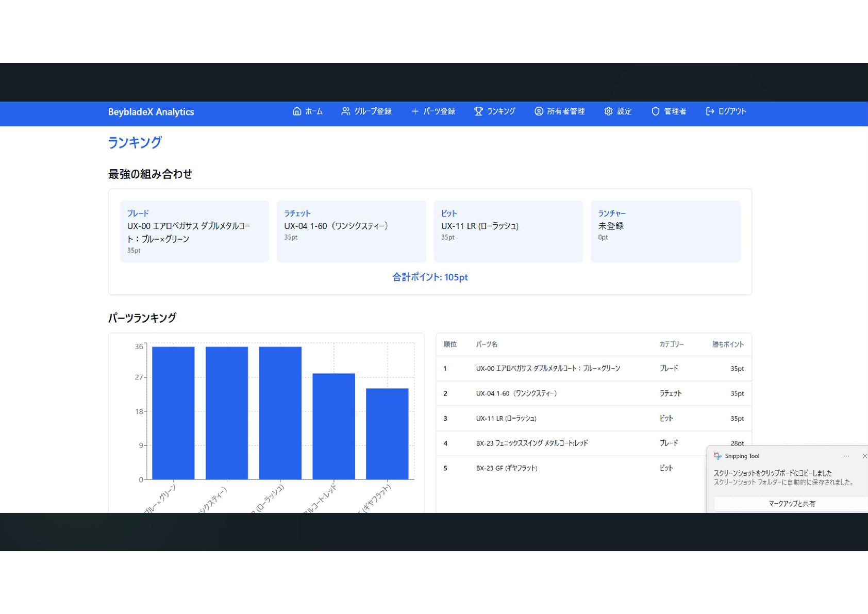Image resolution: width=868 pixels, height=614 pixels.
Task: Dismiss the Snipping Tool notification
Action: pyautogui.click(x=864, y=456)
